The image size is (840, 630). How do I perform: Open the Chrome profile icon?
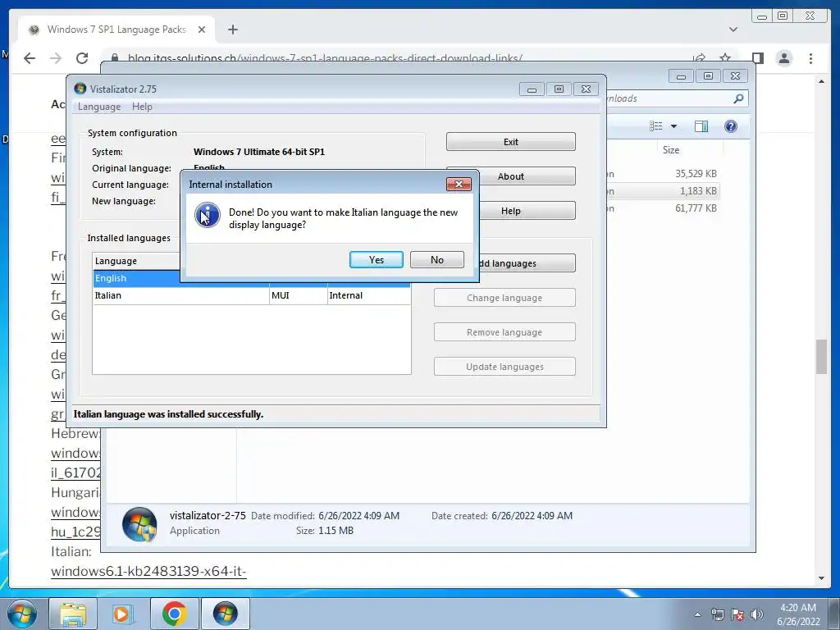(x=783, y=58)
